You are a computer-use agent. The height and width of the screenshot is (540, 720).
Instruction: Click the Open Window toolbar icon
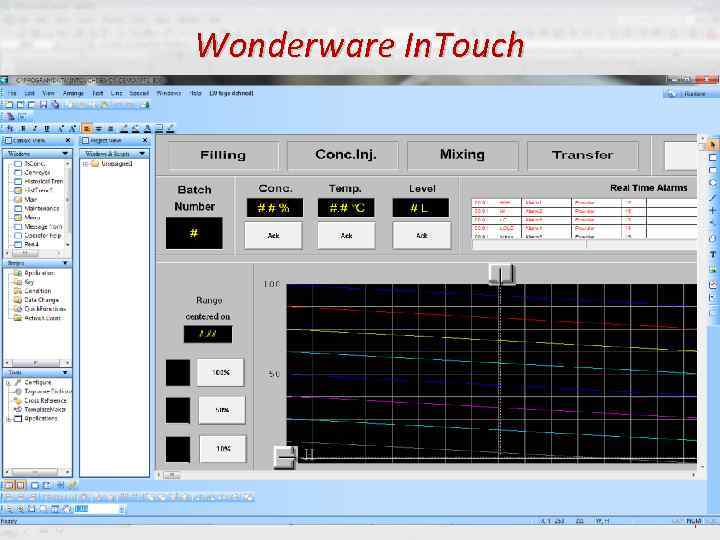(20, 105)
